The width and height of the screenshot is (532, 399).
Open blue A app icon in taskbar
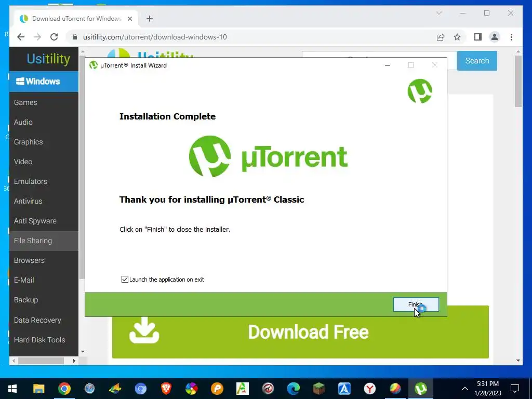point(344,389)
